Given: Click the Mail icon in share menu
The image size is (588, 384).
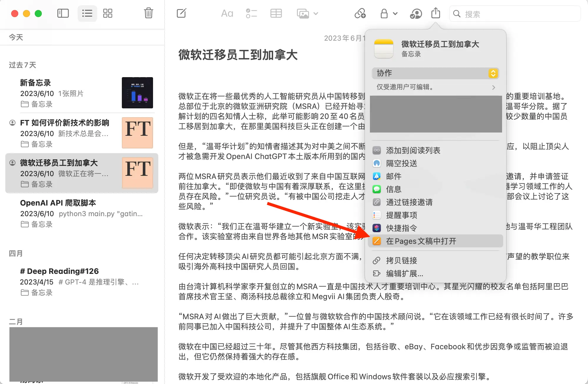Looking at the screenshot, I should pyautogui.click(x=377, y=176).
